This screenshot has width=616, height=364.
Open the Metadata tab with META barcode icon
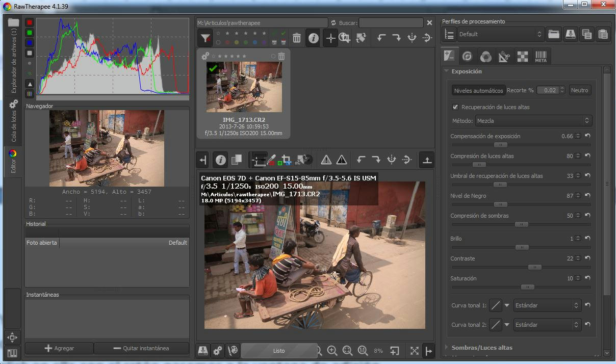click(541, 56)
